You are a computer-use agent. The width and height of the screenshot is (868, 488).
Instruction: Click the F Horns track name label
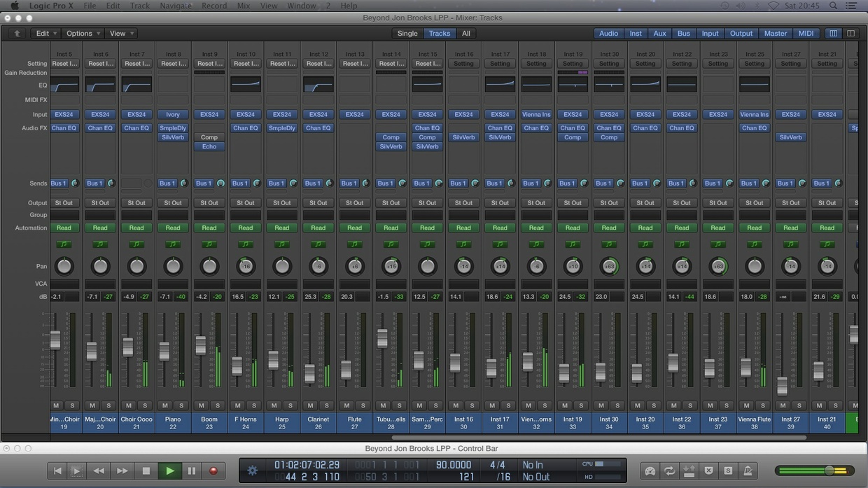tap(246, 419)
